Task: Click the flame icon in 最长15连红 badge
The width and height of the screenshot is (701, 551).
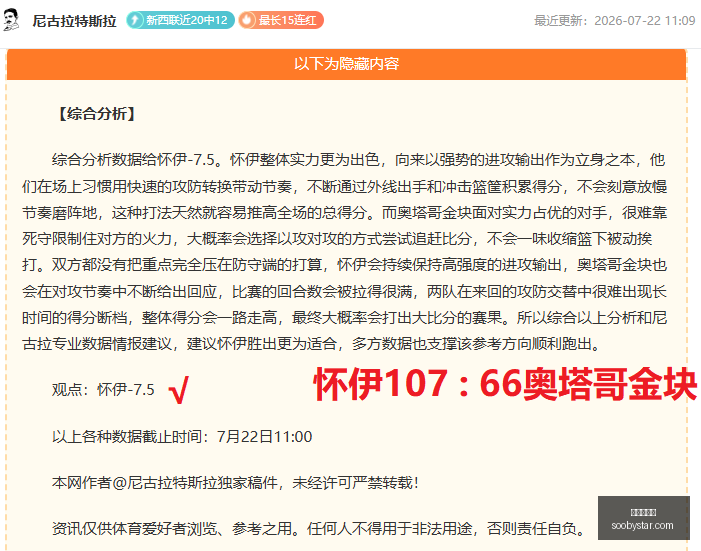Action: (x=247, y=20)
